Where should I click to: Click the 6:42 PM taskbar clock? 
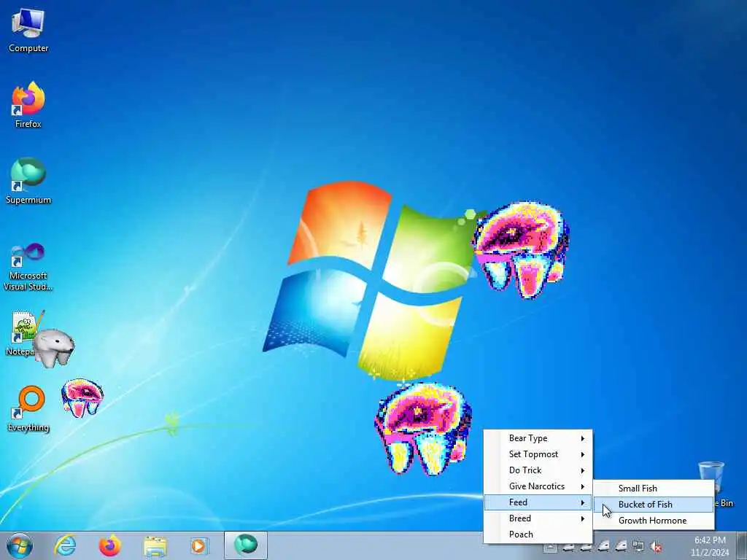[710, 546]
